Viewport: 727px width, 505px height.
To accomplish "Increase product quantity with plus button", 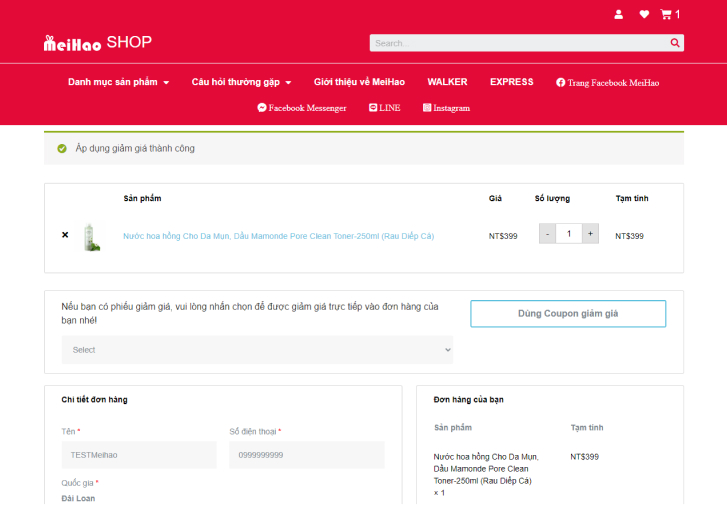I will (590, 234).
